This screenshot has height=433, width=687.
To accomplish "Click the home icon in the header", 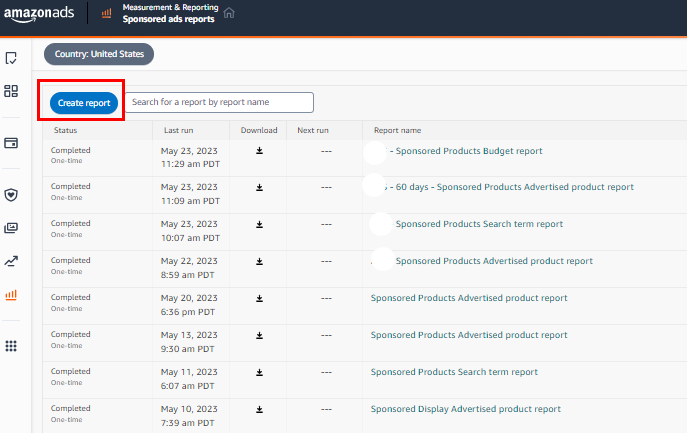I will (x=229, y=13).
